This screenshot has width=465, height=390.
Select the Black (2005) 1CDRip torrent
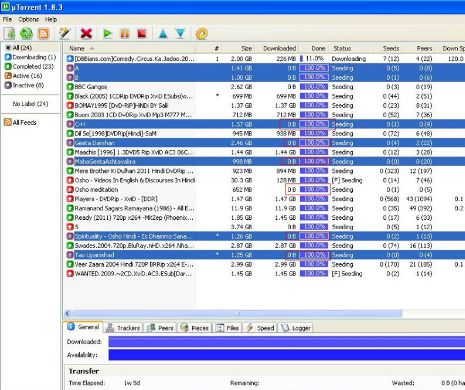click(x=264, y=96)
